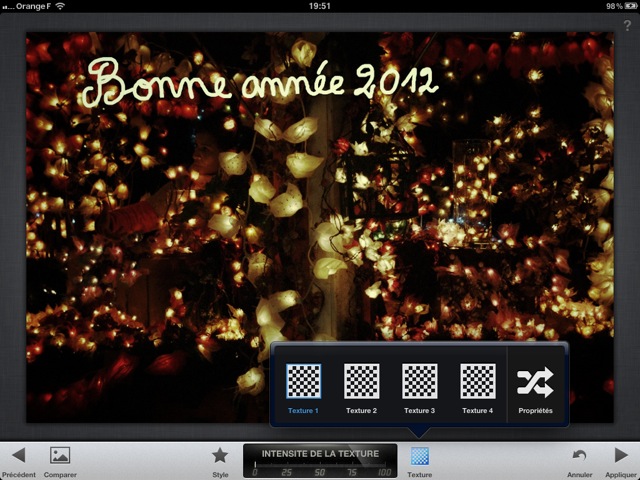
Task: Switch to the Texture 3 option
Action: 419,382
